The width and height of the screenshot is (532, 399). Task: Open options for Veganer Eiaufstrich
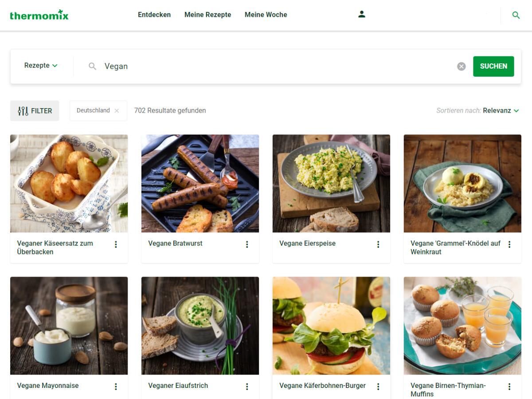point(247,387)
